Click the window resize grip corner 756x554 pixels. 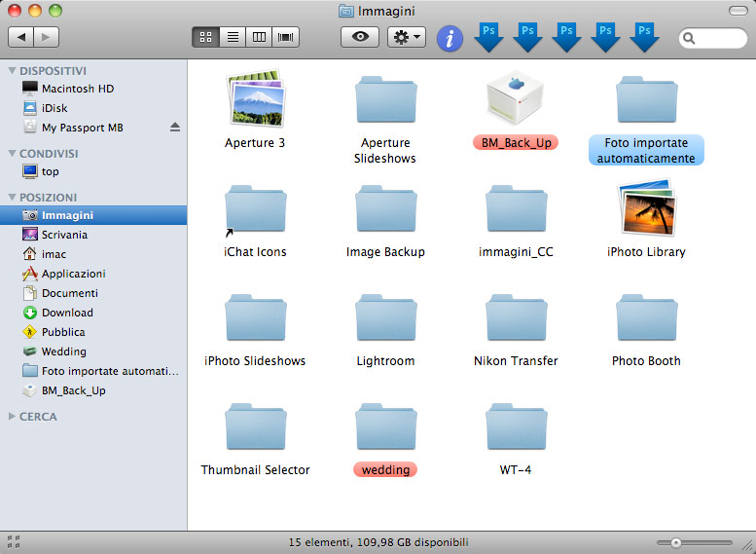[748, 546]
